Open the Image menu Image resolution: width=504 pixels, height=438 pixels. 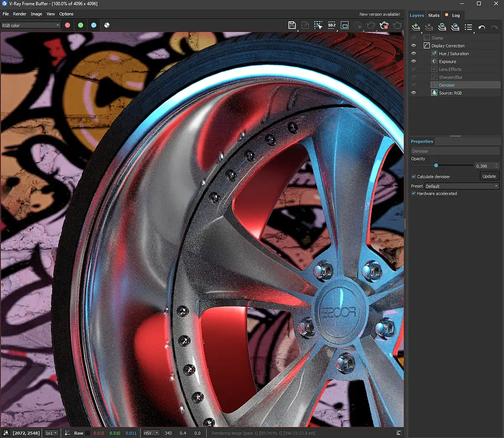(36, 14)
